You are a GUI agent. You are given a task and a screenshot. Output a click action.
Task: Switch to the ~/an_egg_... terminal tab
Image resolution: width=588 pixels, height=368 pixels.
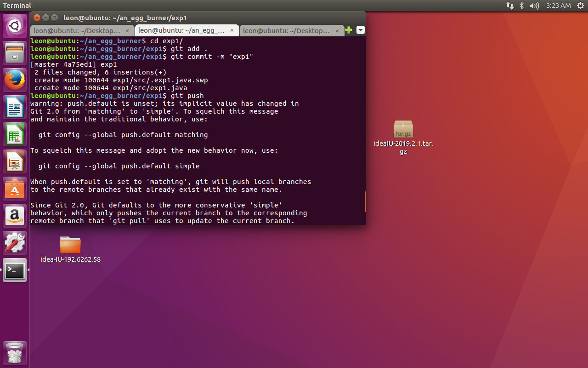181,31
